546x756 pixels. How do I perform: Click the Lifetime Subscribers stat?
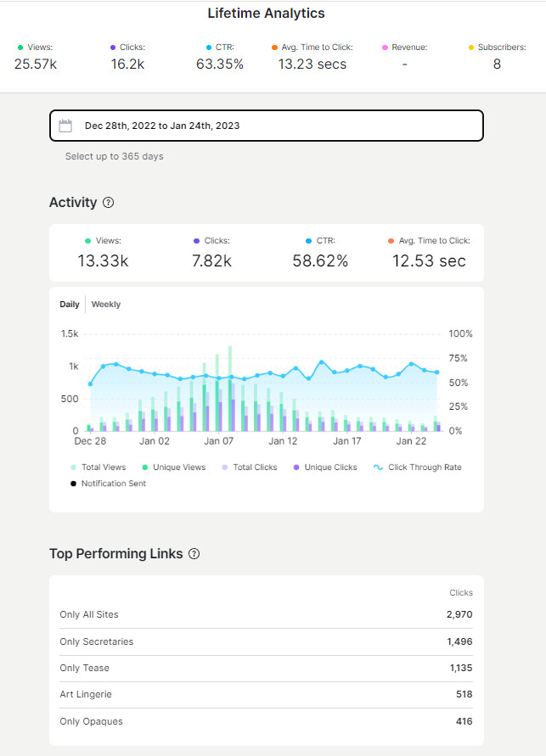(497, 64)
